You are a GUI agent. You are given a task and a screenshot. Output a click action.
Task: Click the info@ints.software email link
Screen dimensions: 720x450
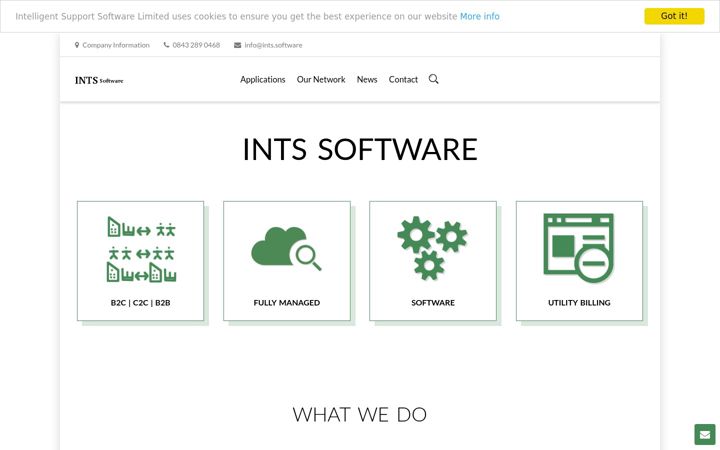pos(273,45)
